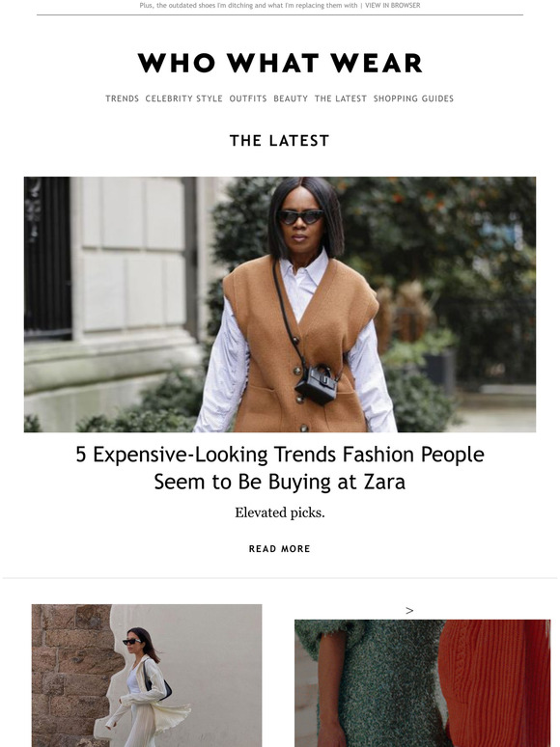Open the View in Browser link
Screen dimensions: 560x747
(x=393, y=6)
